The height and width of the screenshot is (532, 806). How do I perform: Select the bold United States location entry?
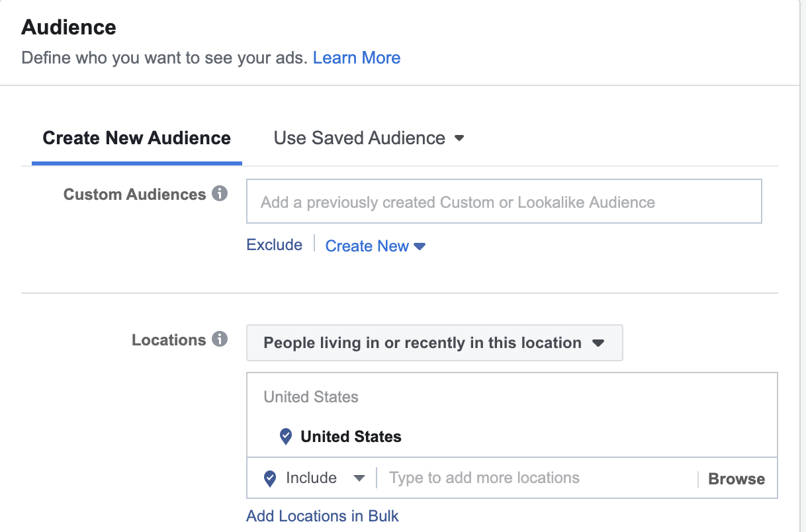tap(351, 437)
